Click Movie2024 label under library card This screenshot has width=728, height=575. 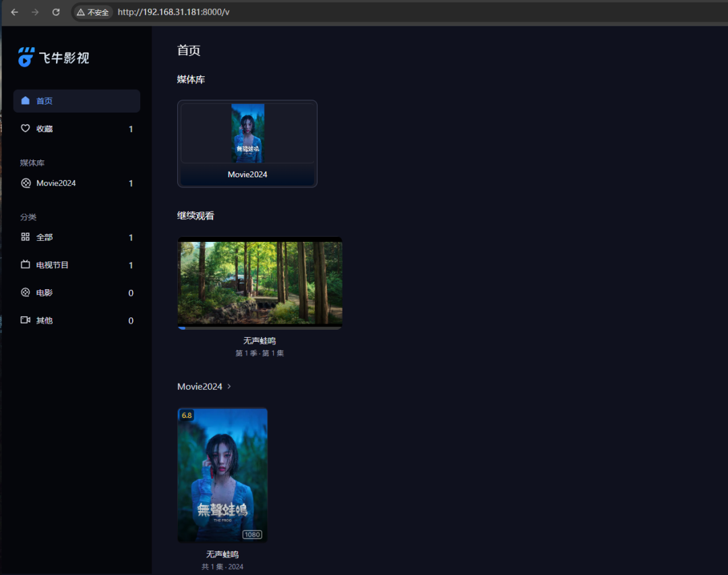pyautogui.click(x=247, y=174)
